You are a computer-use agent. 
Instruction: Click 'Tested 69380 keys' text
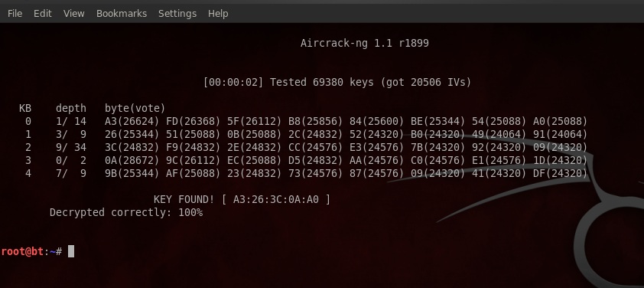coord(321,82)
